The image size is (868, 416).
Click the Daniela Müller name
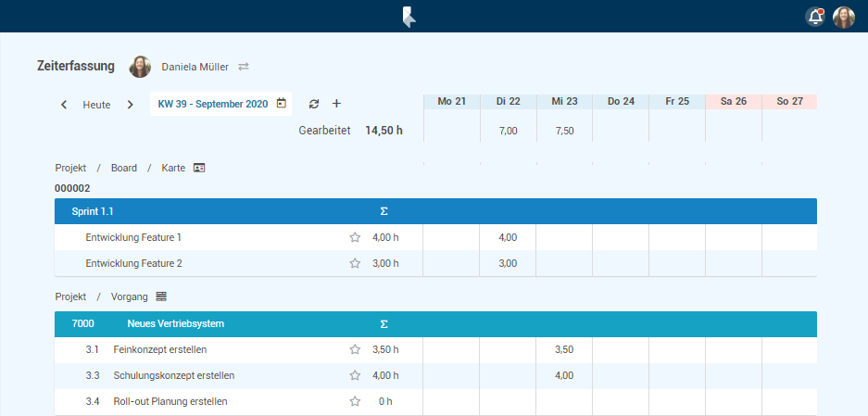point(195,67)
